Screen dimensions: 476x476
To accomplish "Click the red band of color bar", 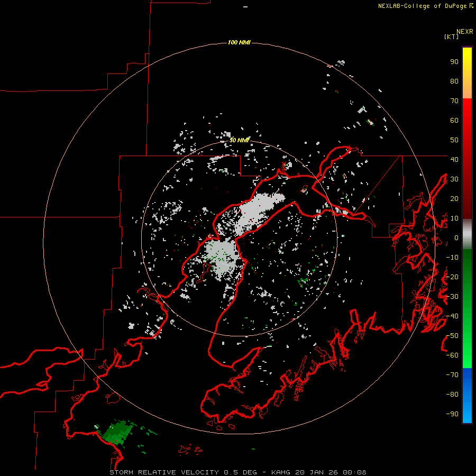I will (x=467, y=159).
